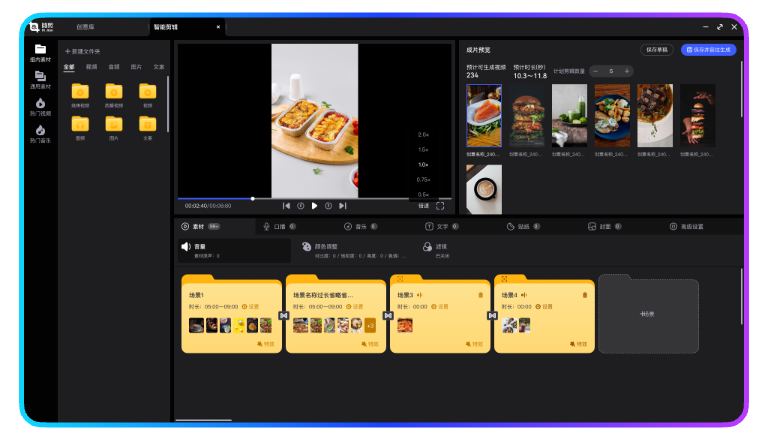Choose 2.0x from the speed menu

[x=423, y=134]
